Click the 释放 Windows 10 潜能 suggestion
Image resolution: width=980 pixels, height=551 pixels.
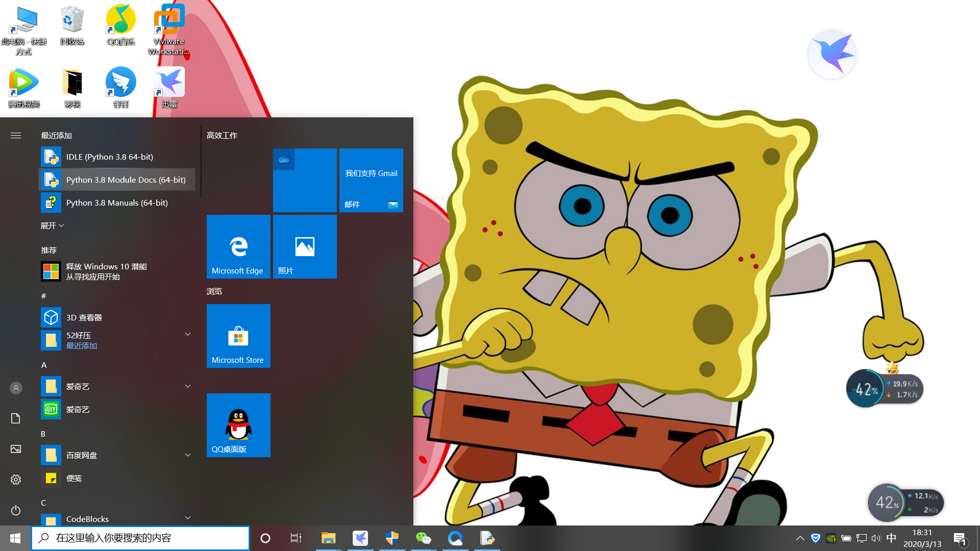[106, 271]
